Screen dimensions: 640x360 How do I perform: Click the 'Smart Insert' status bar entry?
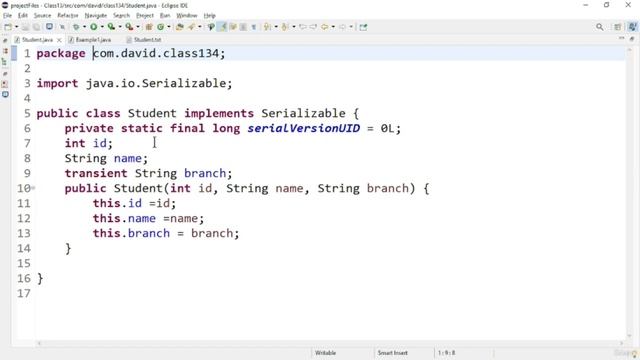[x=392, y=353]
